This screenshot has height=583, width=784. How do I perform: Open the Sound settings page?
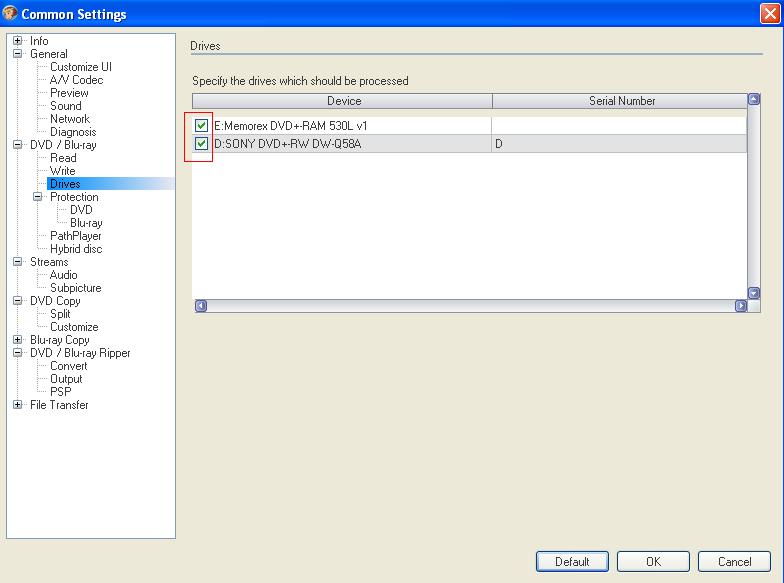pos(66,106)
